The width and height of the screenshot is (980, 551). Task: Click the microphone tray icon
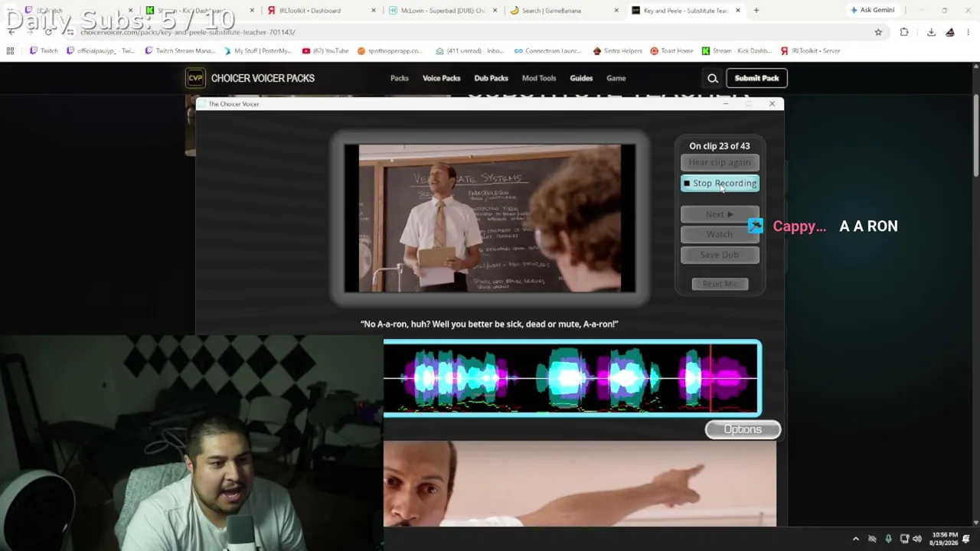[x=888, y=539]
